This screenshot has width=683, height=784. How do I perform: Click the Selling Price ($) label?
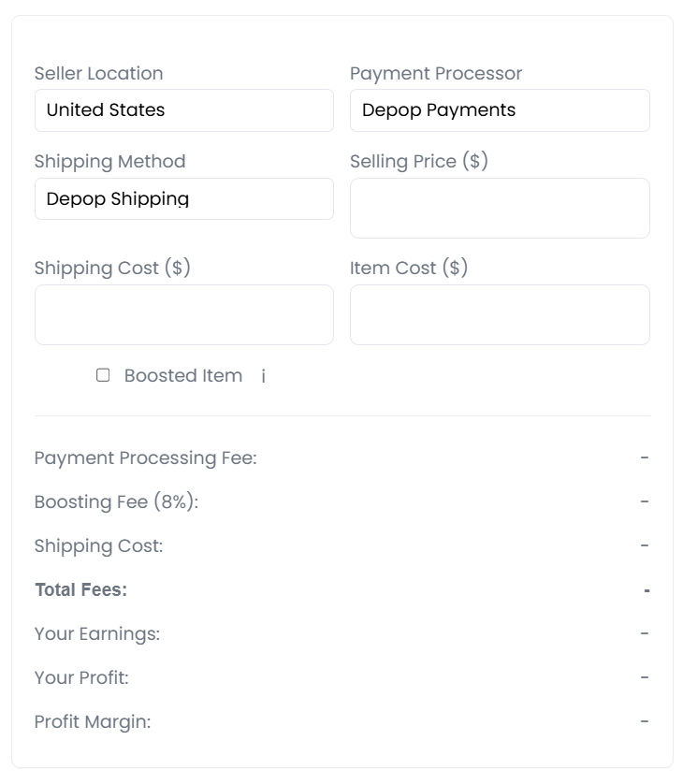(419, 162)
